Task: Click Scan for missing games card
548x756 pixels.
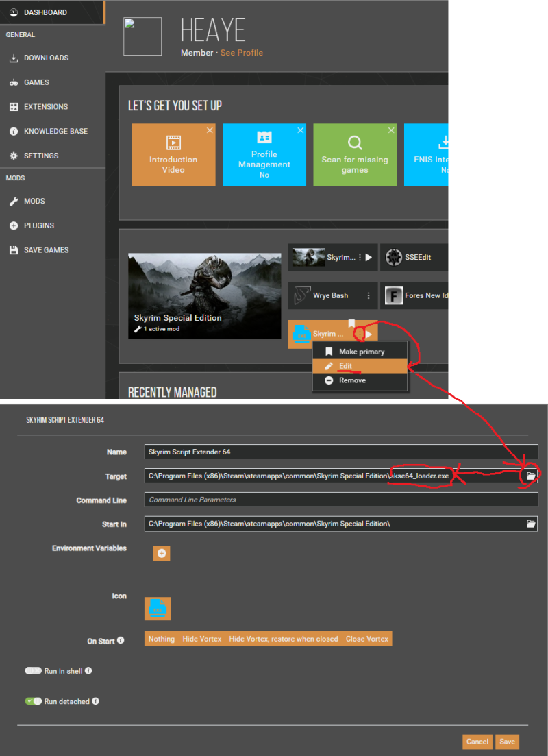Action: (355, 155)
